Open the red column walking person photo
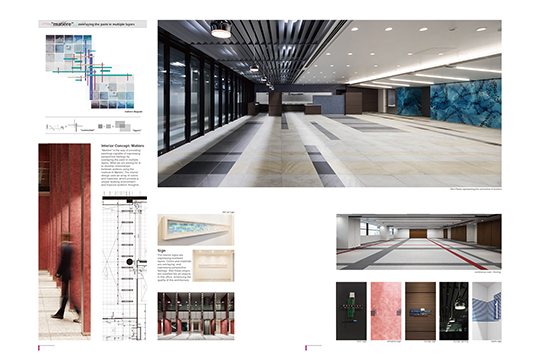Screen dimensions: 540x360 pyautogui.click(x=64, y=241)
